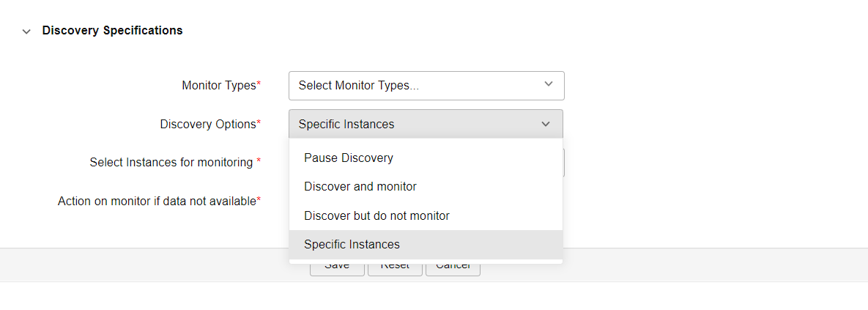Screen dimensions: 868x310
Task: Click the 'Select Monitor Types...' placeholder text
Action: 359,86
